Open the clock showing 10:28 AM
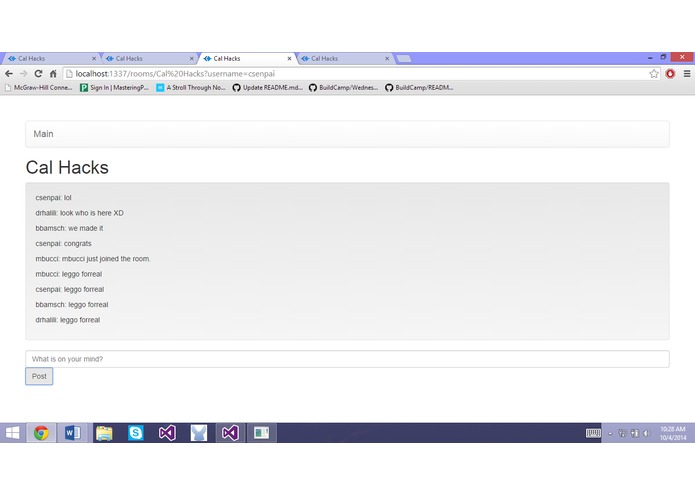 [x=672, y=433]
